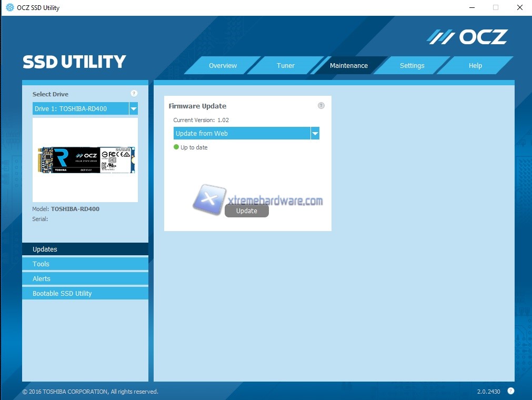The height and width of the screenshot is (400, 532).
Task: Open the Help tab
Action: click(475, 66)
